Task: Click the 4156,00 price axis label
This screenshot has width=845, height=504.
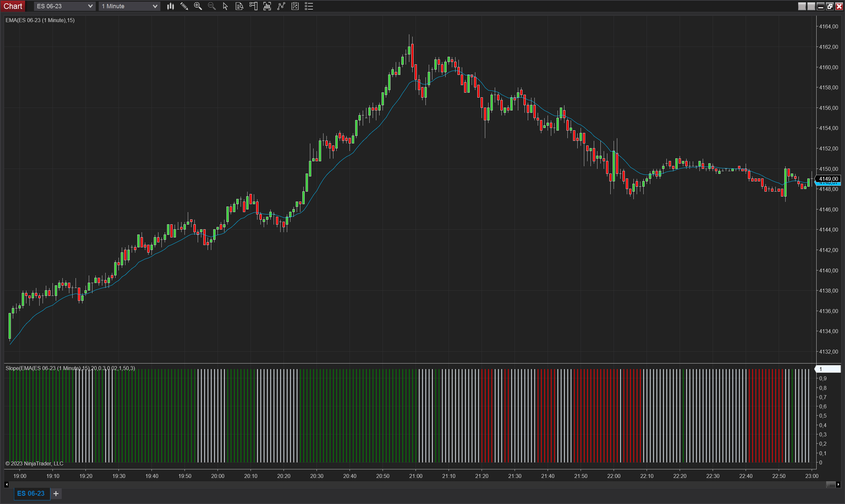Action: (x=829, y=108)
